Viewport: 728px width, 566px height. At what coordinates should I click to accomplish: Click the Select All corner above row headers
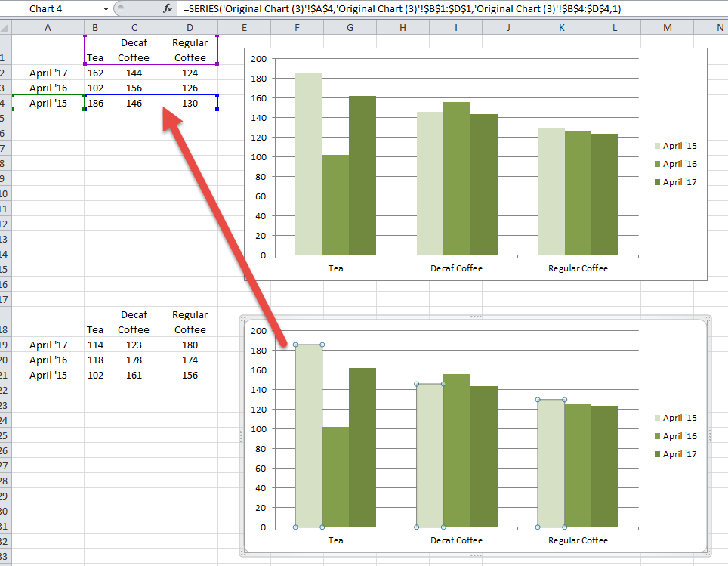pos(6,26)
